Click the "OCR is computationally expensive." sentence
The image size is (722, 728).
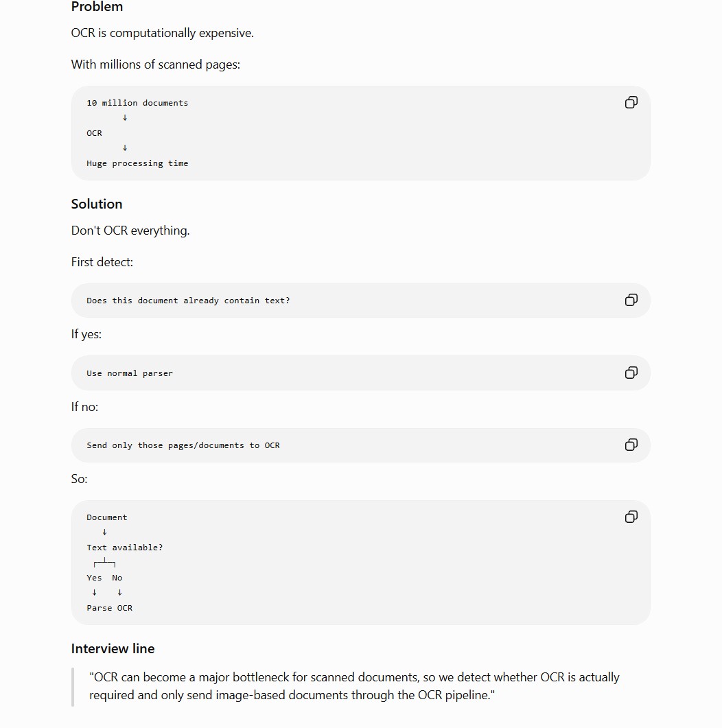(x=163, y=33)
